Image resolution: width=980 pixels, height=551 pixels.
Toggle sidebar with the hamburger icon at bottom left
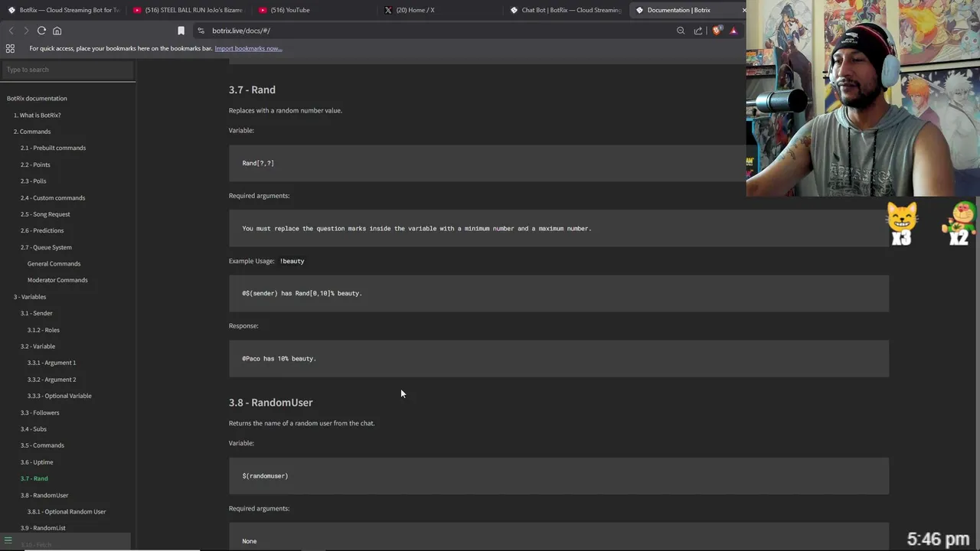[x=8, y=540]
